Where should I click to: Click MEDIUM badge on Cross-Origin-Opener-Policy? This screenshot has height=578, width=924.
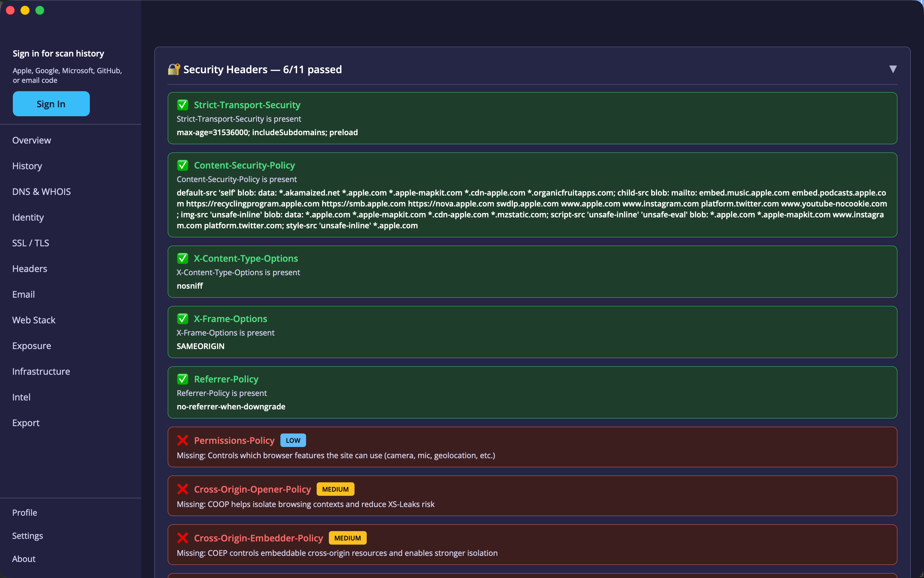coord(335,489)
